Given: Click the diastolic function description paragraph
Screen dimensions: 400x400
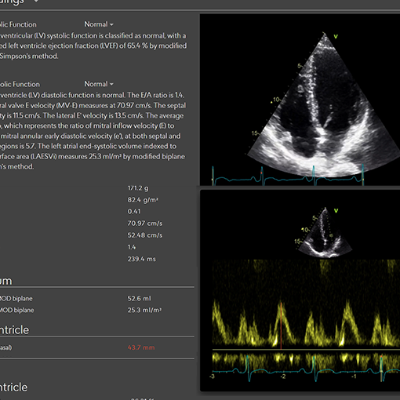Looking at the screenshot, I should [x=93, y=131].
